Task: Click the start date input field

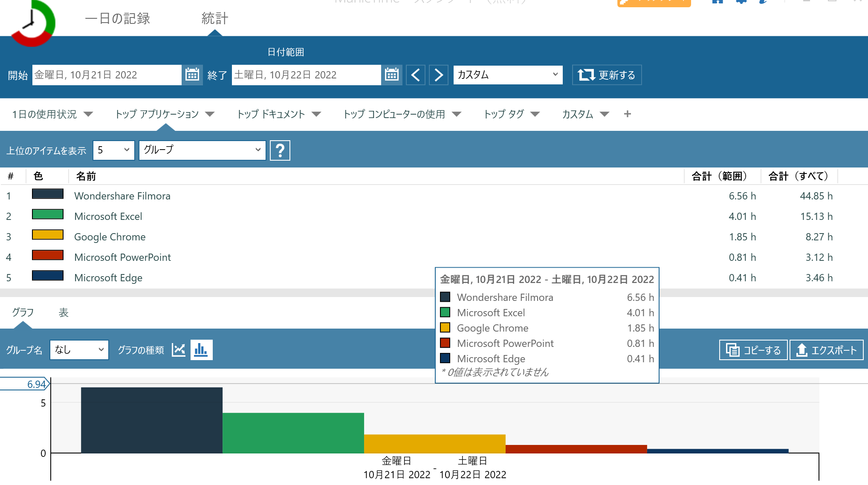Action: click(107, 75)
